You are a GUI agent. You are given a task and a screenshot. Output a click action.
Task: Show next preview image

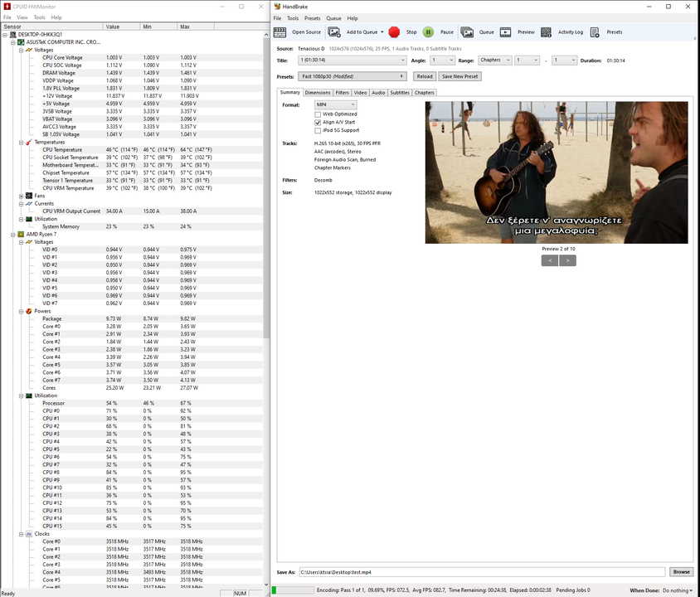pos(568,260)
